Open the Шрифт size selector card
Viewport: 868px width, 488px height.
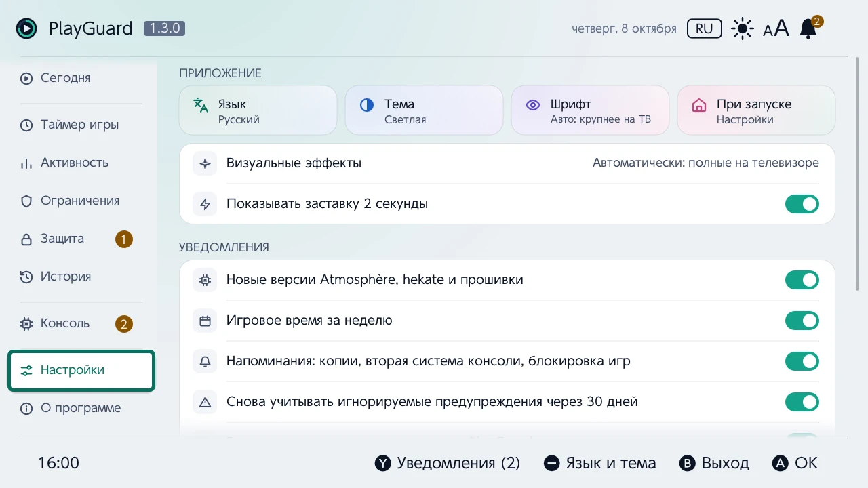click(x=590, y=110)
